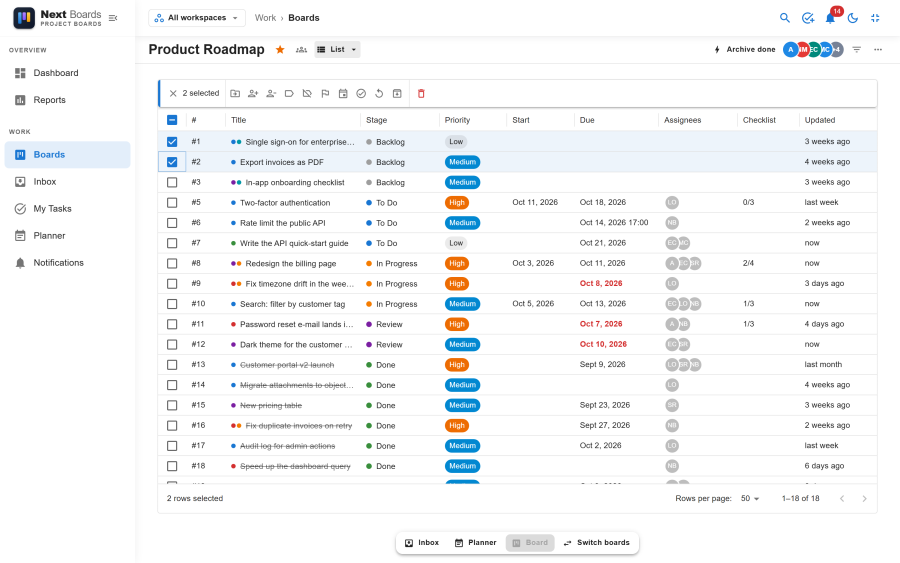Click Inbox in the bottom dock
This screenshot has height=563, width=900.
click(422, 542)
